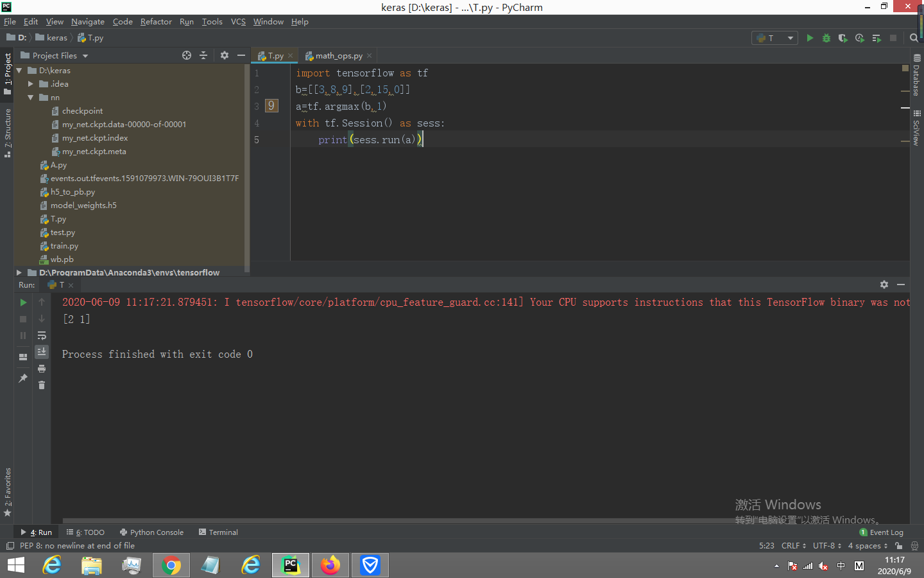Click the Rerun icon in the Run toolbar
Screen dimensions: 924x578
(22, 302)
